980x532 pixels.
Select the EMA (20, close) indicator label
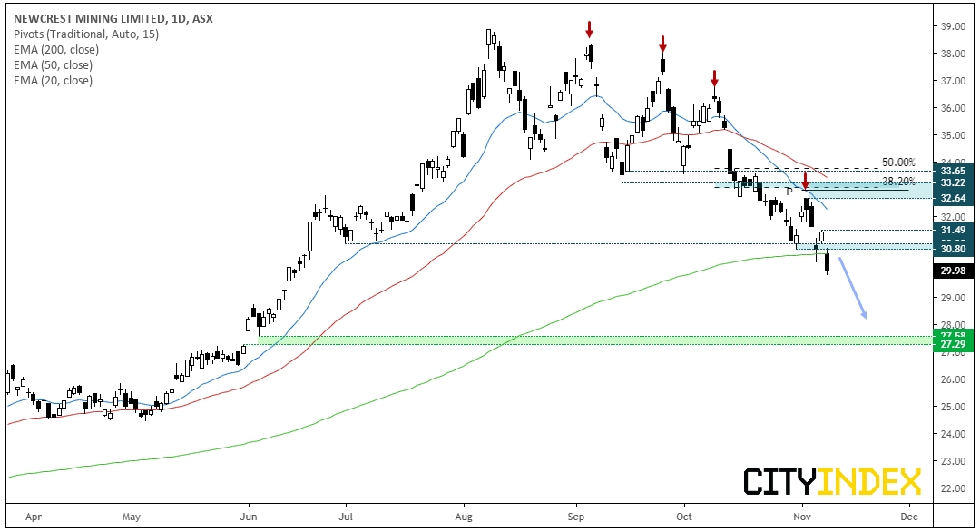click(54, 81)
